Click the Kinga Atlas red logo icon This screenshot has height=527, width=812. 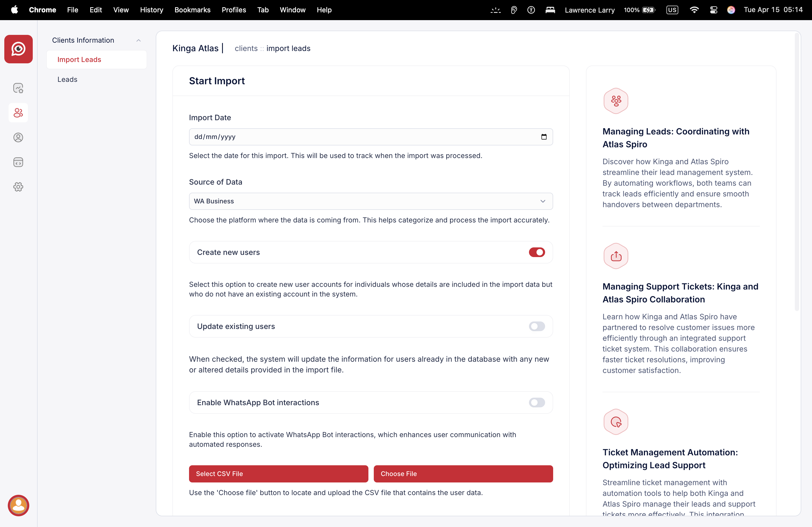pyautogui.click(x=19, y=49)
